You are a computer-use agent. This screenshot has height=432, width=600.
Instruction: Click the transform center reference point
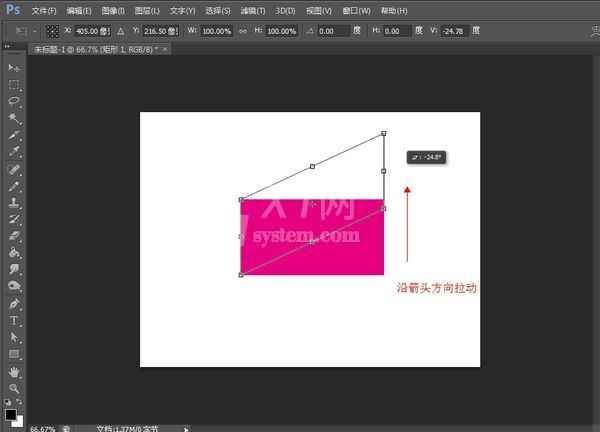click(313, 204)
